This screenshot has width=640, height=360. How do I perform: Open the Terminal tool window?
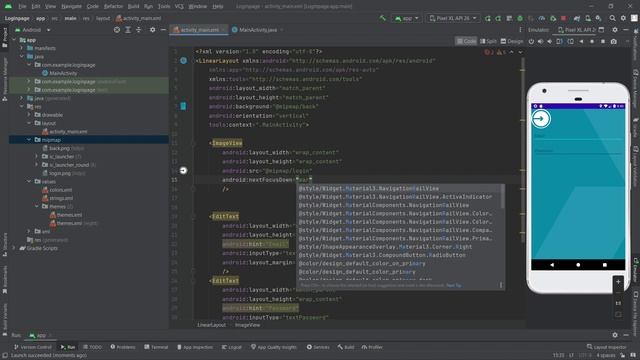point(156,347)
